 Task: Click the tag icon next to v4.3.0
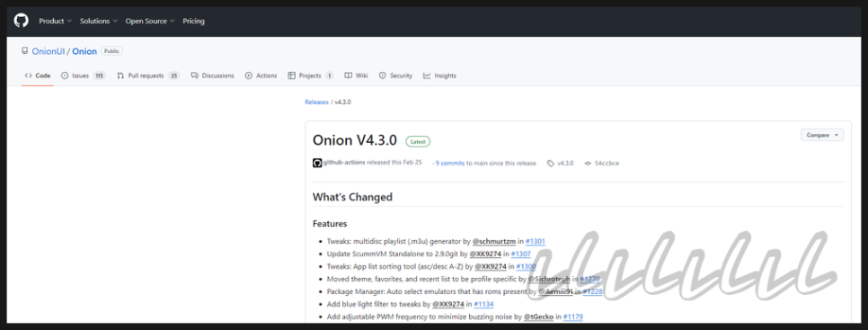(x=550, y=164)
